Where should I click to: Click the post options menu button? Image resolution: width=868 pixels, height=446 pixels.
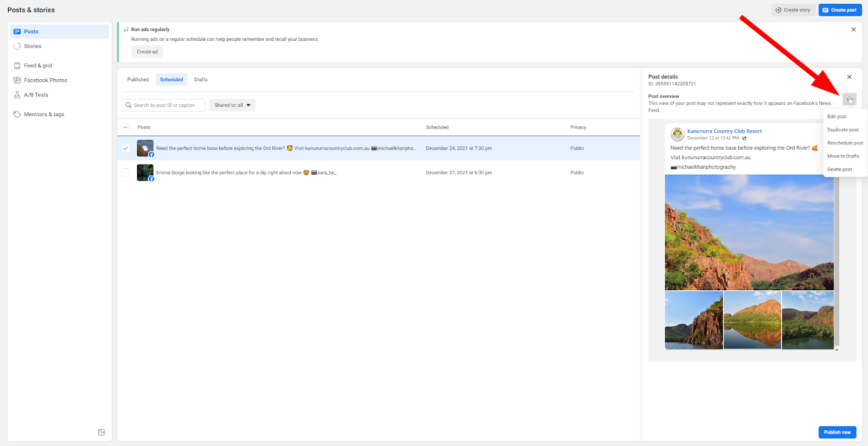coord(850,100)
